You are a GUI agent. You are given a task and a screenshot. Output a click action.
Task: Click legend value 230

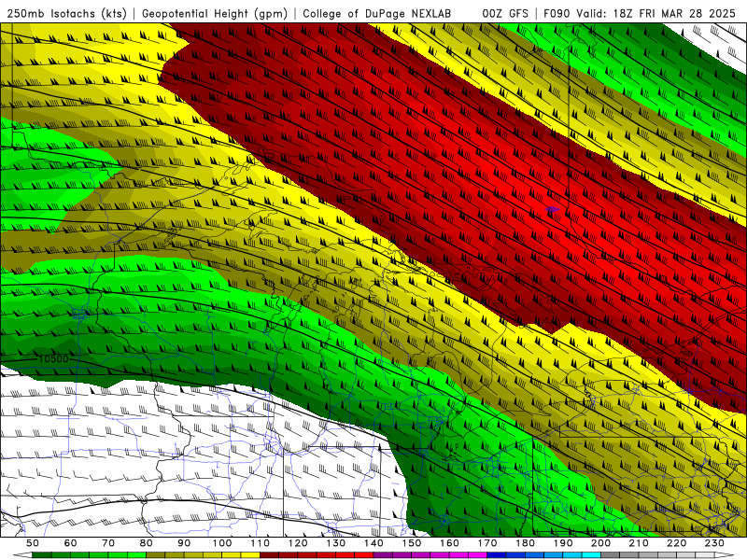tap(714, 543)
